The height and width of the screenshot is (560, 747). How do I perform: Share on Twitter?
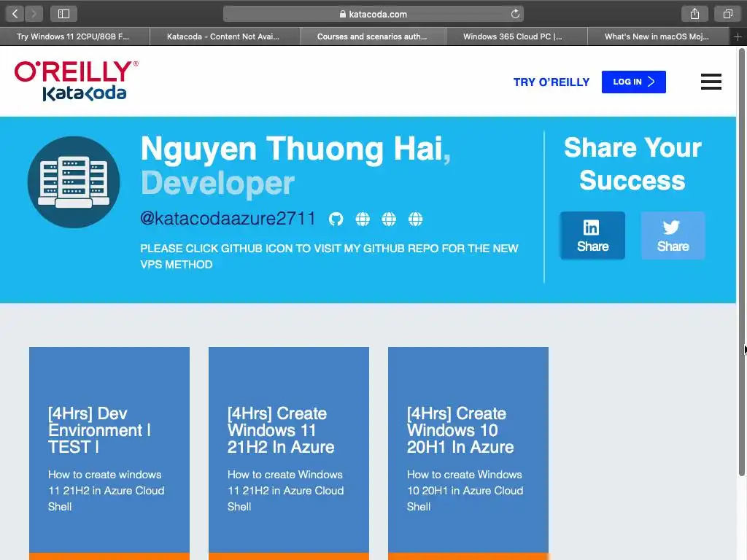(x=673, y=236)
